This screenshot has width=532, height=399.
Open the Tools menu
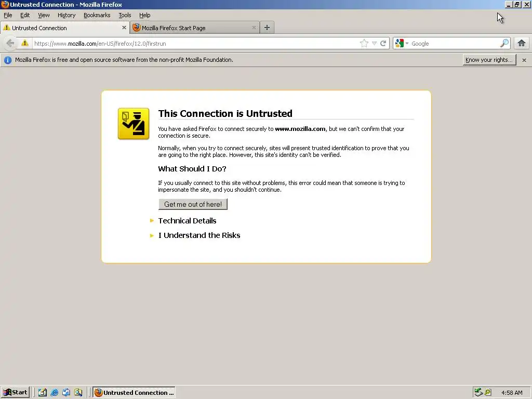(125, 15)
